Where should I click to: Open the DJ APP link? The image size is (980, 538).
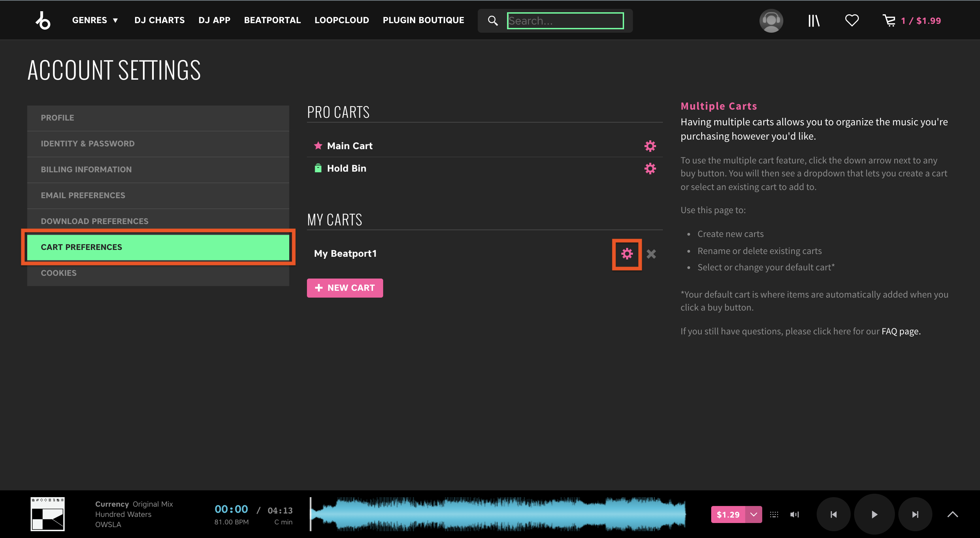214,20
